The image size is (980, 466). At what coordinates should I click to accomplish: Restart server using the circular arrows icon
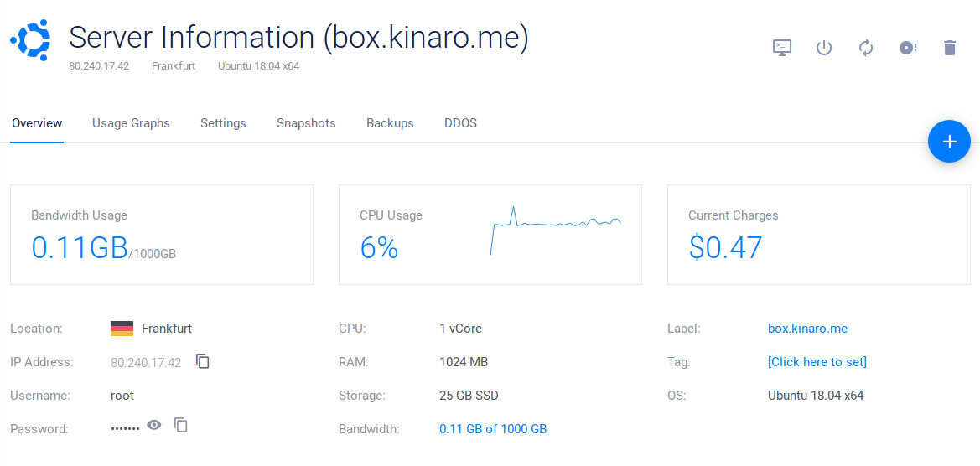click(866, 48)
